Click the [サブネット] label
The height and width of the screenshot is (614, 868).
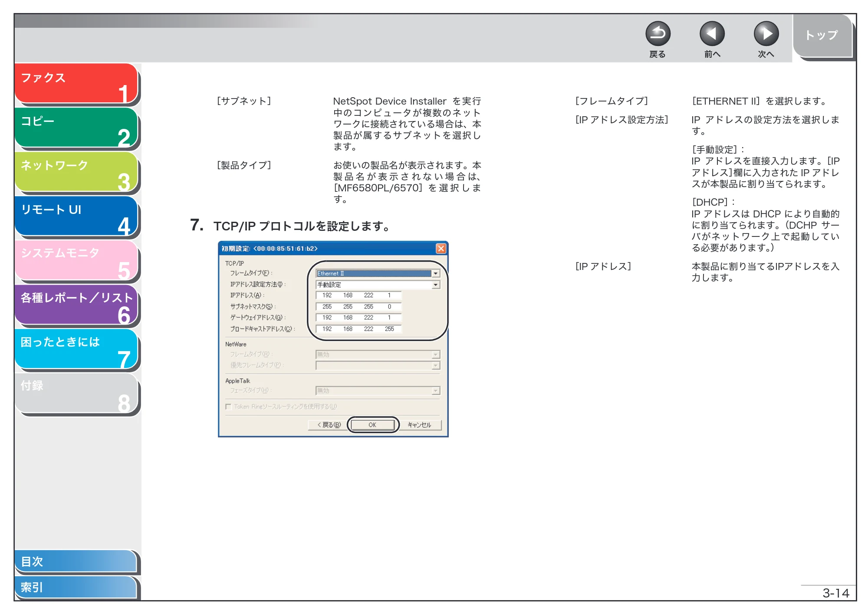click(x=244, y=101)
